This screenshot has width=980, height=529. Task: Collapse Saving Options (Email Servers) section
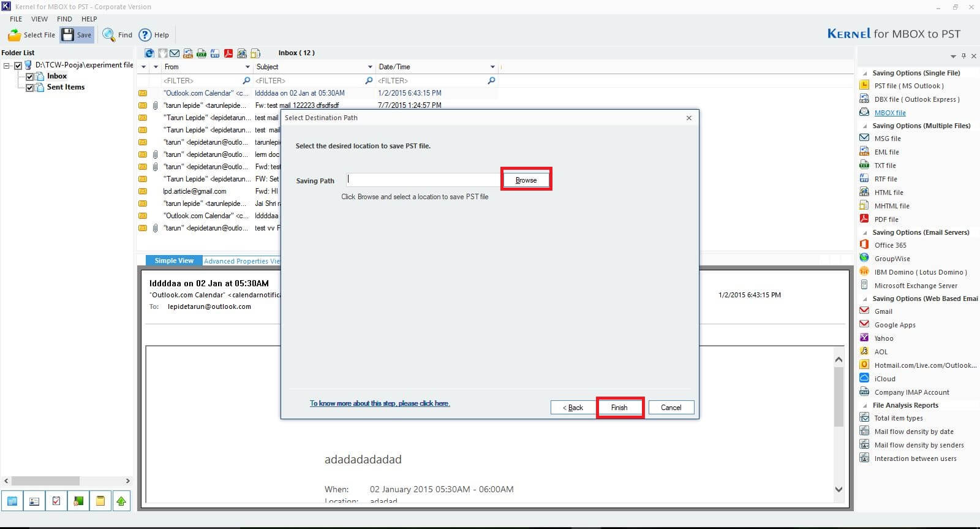click(x=865, y=232)
